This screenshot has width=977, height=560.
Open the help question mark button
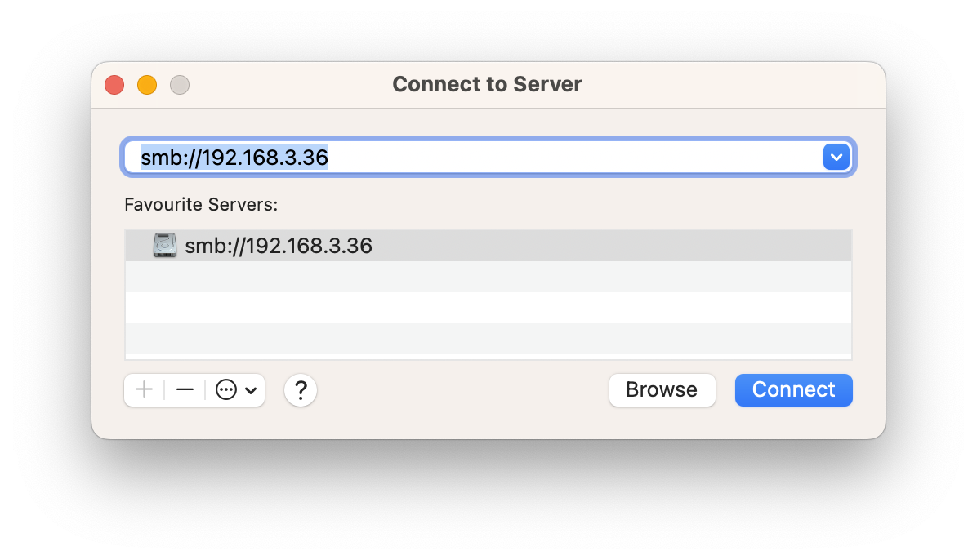coord(301,390)
